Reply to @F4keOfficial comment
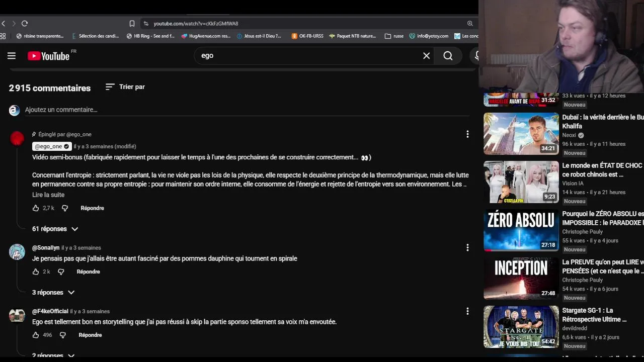This screenshot has height=362, width=644. [x=90, y=335]
